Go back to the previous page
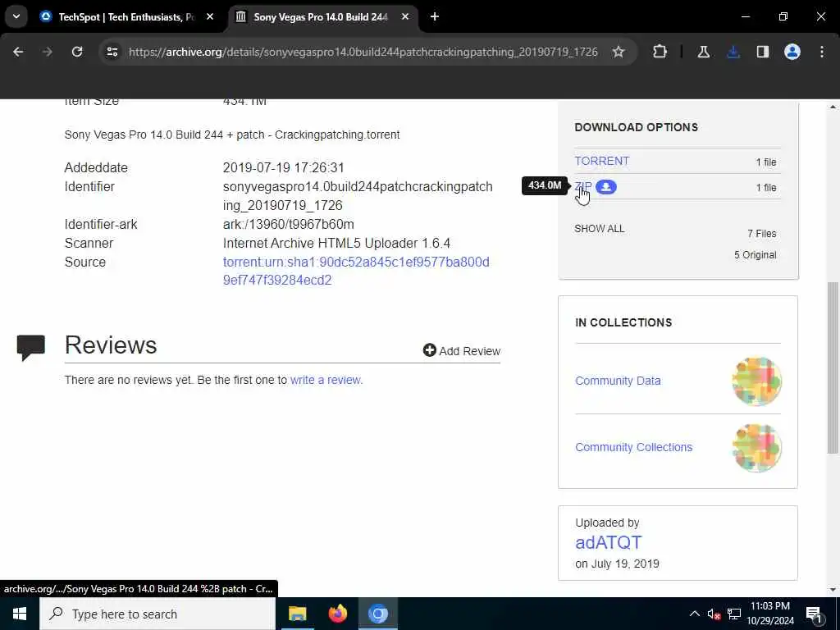This screenshot has height=630, width=840. point(18,52)
